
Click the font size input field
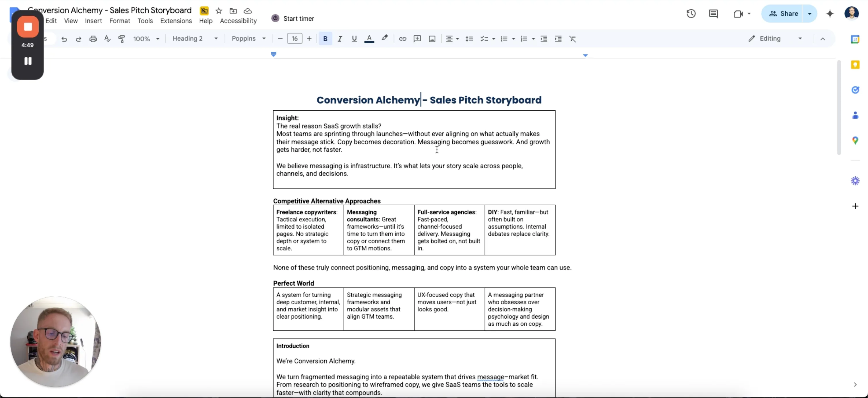pos(294,38)
